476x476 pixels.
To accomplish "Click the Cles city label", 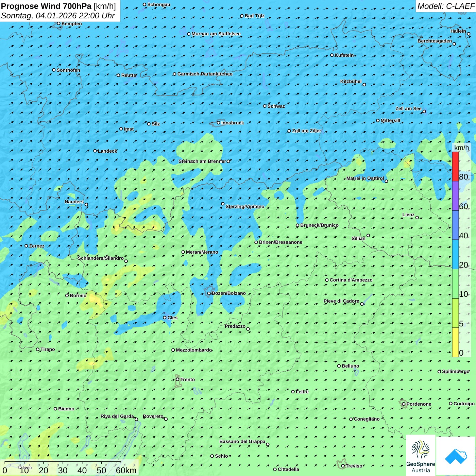I will pos(172,318).
